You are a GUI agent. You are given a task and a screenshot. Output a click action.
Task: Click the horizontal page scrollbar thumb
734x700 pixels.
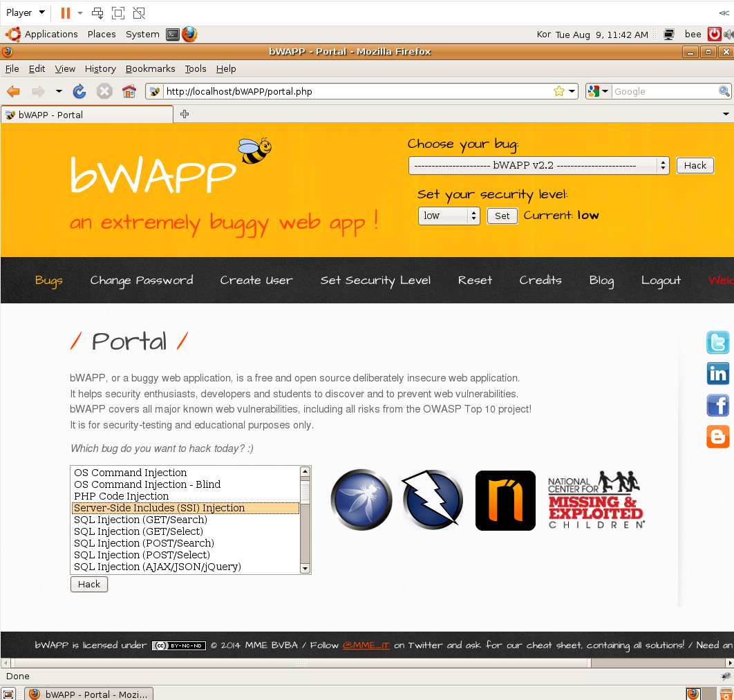tap(301, 663)
